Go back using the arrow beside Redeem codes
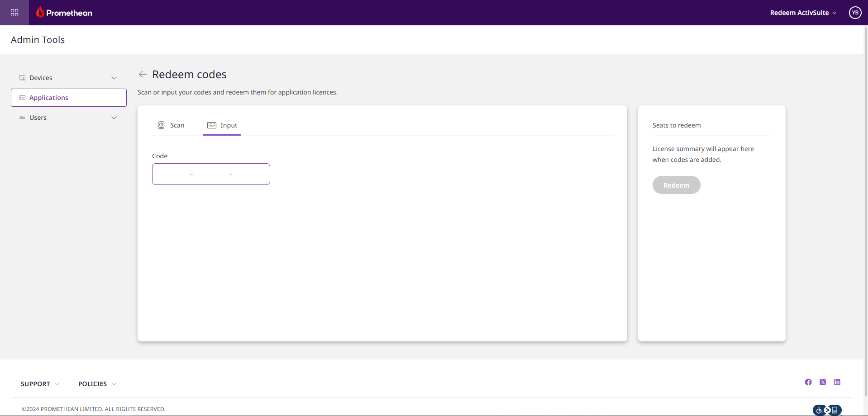Screen dimensions: 868x416 [143, 74]
